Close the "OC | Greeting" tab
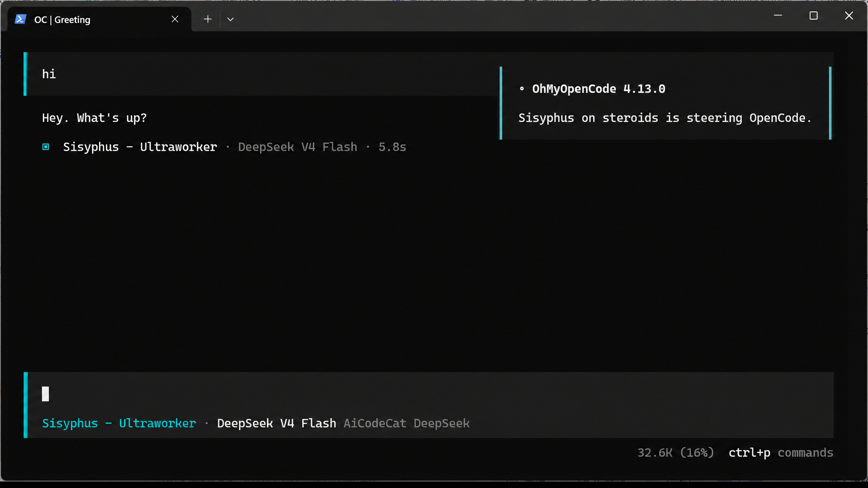This screenshot has height=488, width=868. pos(175,19)
